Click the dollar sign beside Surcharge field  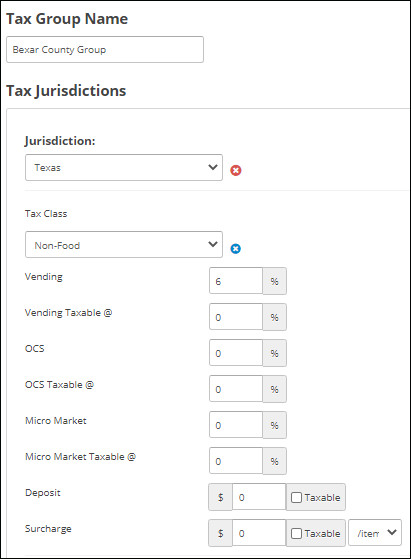coord(220,533)
